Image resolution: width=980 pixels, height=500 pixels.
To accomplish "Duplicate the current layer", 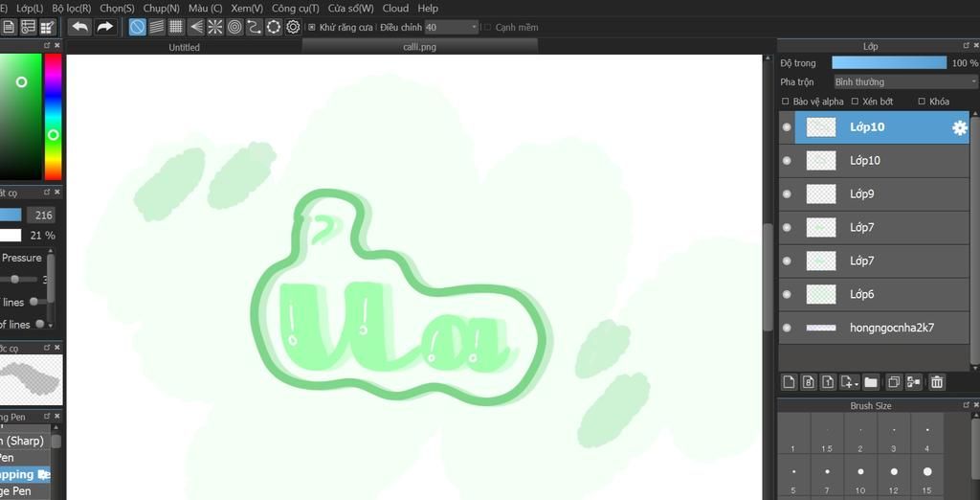I will click(895, 382).
